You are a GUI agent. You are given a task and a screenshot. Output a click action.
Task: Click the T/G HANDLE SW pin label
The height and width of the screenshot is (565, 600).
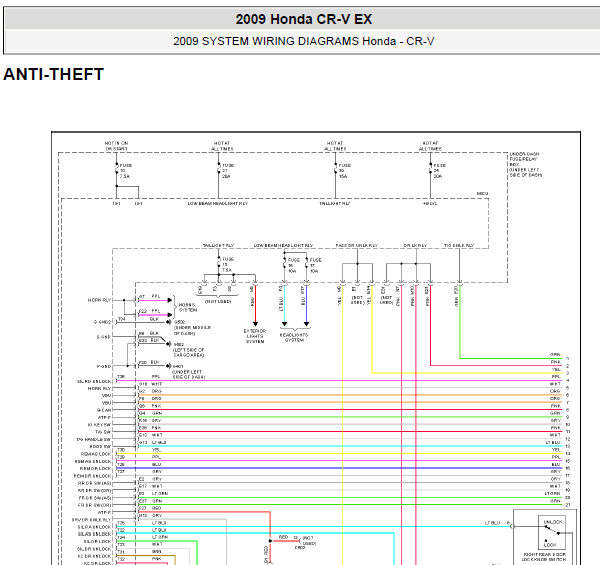coord(93,439)
